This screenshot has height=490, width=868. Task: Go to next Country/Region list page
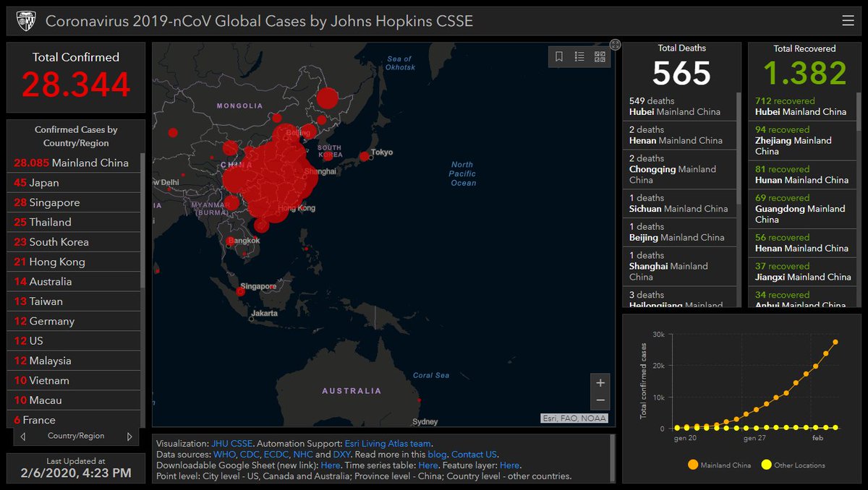(129, 437)
